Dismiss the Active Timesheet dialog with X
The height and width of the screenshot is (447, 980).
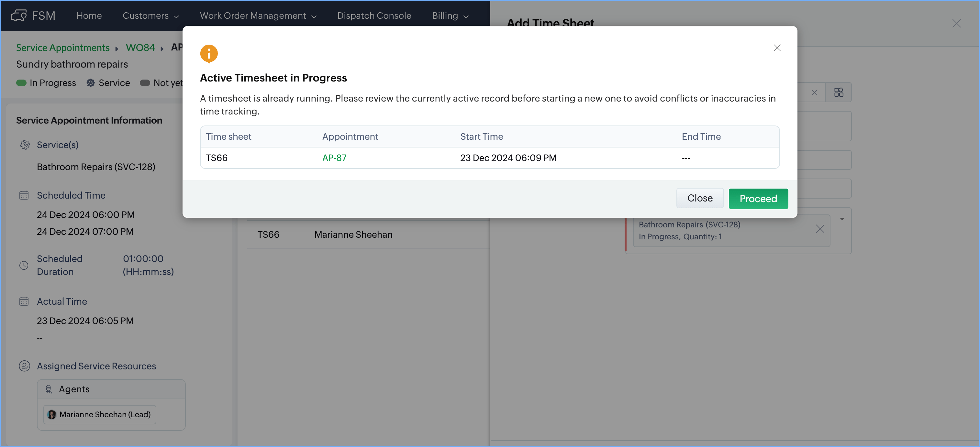click(777, 48)
